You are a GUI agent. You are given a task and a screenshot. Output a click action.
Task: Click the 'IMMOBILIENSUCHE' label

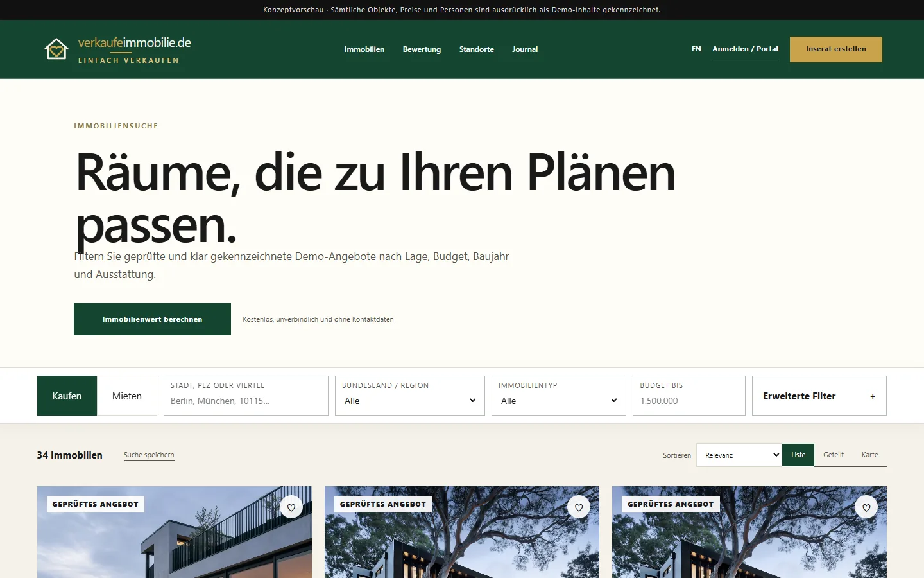(116, 126)
